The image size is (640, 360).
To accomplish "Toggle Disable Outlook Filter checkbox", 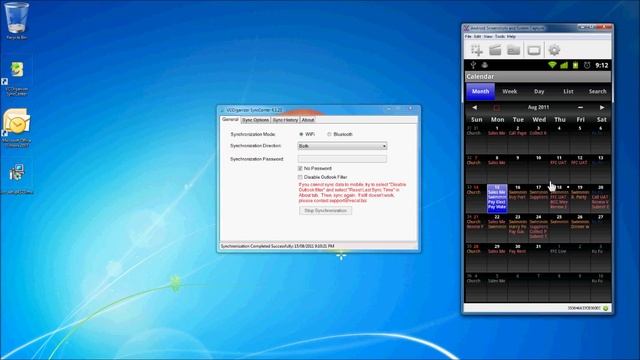I will click(300, 177).
